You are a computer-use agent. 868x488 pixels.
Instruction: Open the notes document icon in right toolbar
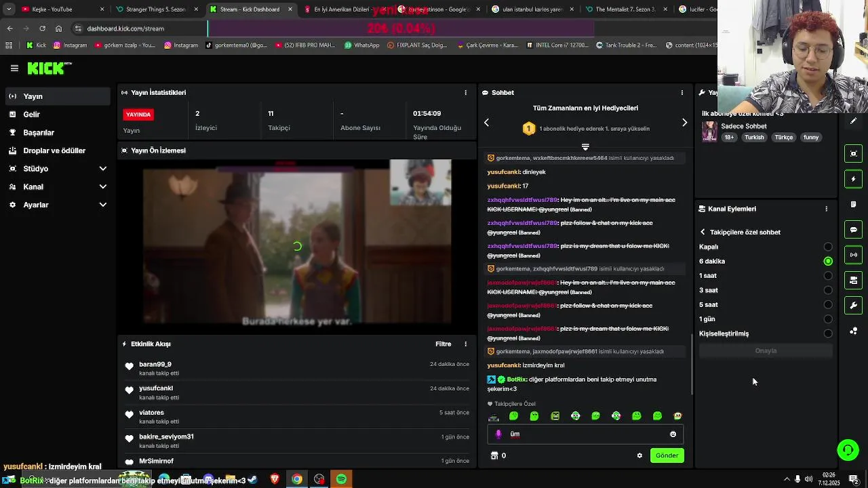pos(854,204)
